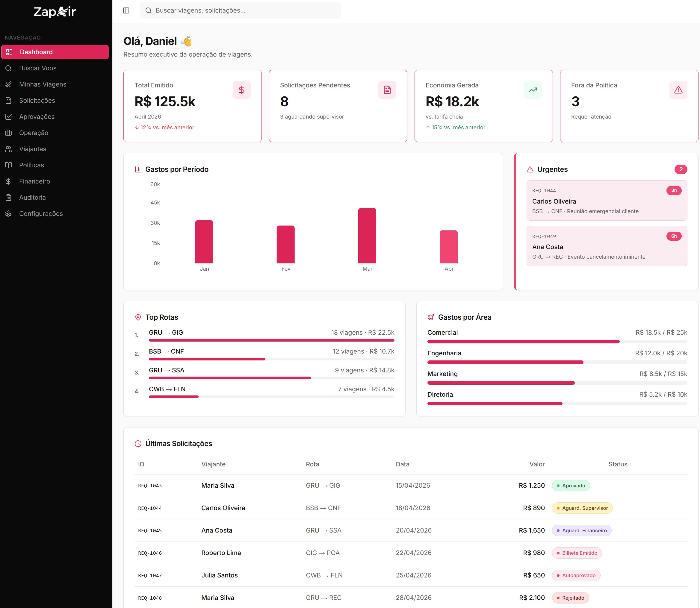Click the trending-up icon in Economia Gerada card

533,90
